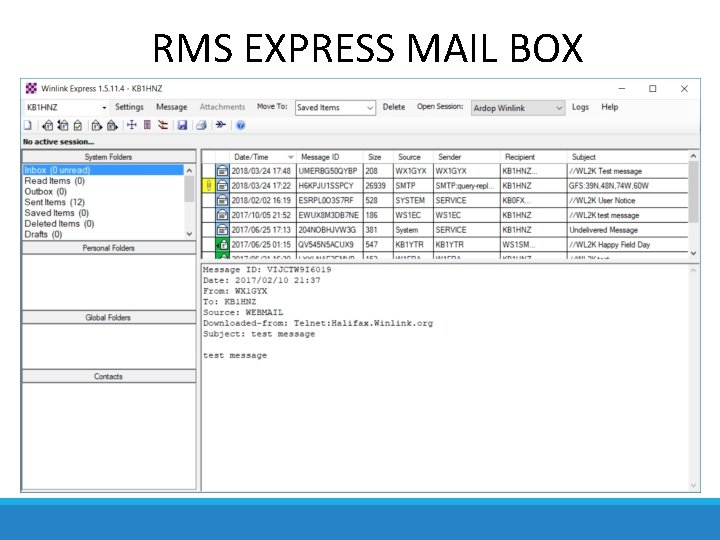Open the Logs menu

580,107
